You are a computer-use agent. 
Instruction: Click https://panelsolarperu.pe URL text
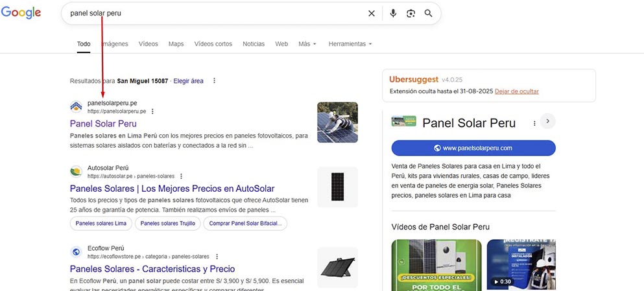pyautogui.click(x=117, y=111)
